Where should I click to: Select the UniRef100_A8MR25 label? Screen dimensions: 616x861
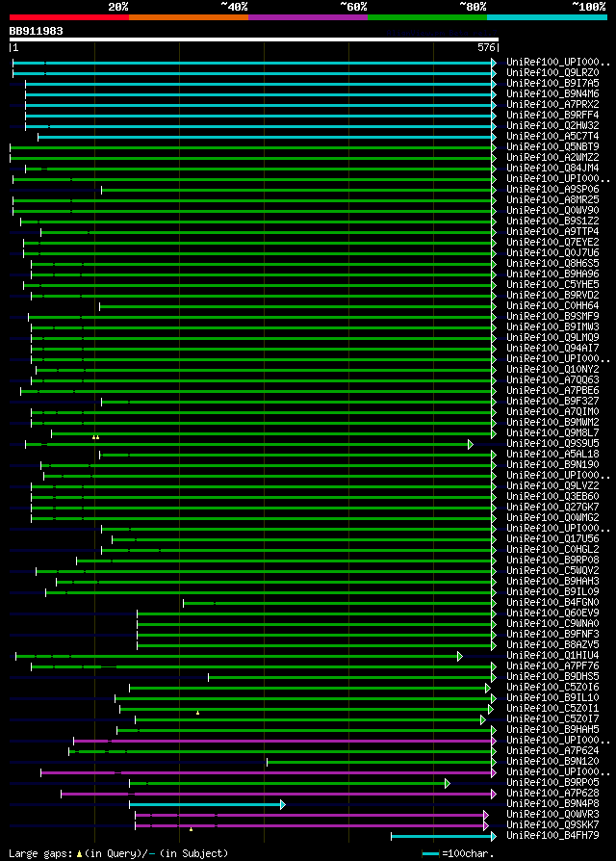(552, 200)
